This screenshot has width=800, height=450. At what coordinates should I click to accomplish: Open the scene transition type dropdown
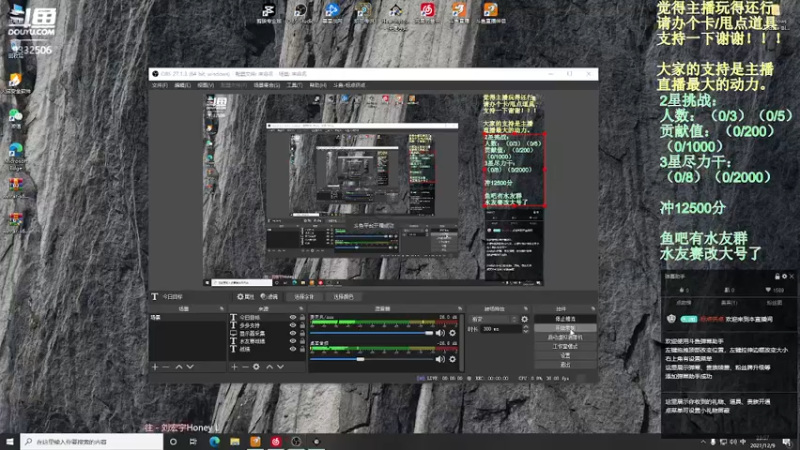493,319
